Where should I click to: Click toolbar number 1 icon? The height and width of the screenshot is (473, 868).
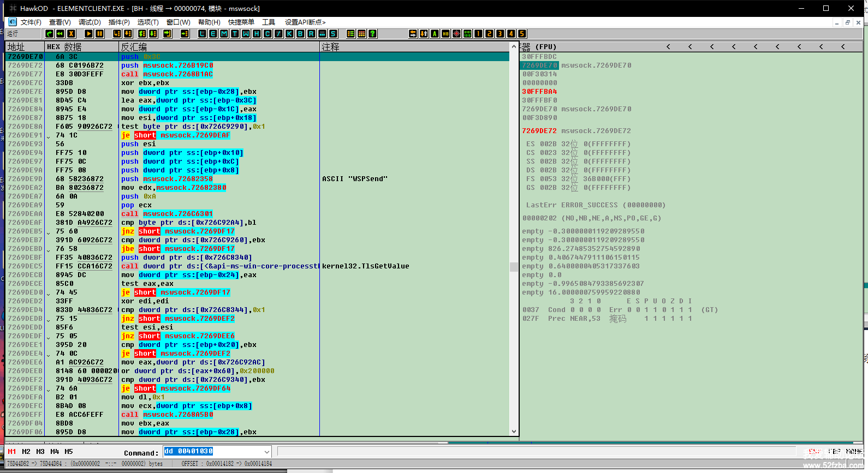coord(478,34)
